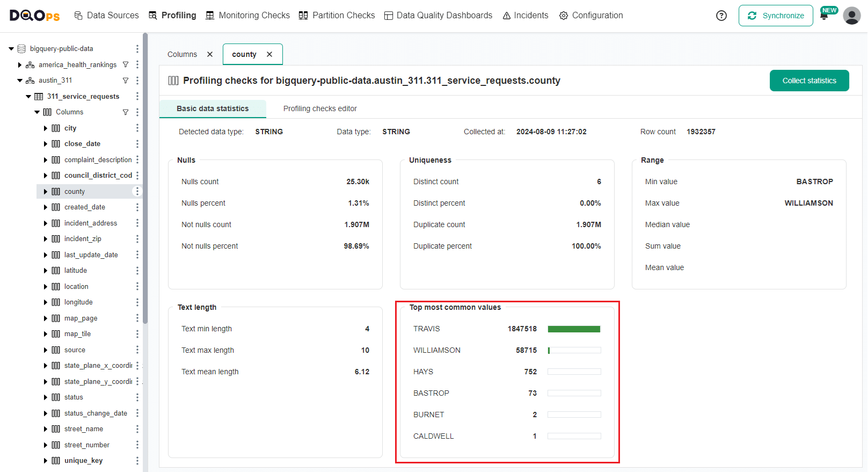The width and height of the screenshot is (868, 472).
Task: Click filter icon next to Columns node
Action: [x=126, y=112]
